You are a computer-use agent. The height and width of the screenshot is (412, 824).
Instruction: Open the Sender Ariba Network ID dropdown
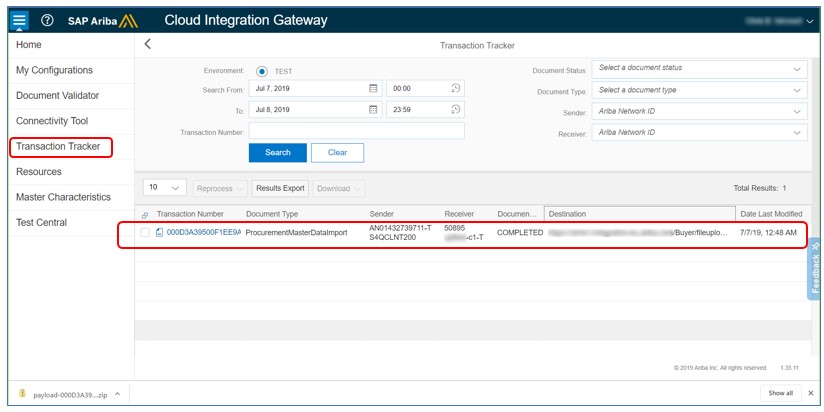tap(699, 111)
